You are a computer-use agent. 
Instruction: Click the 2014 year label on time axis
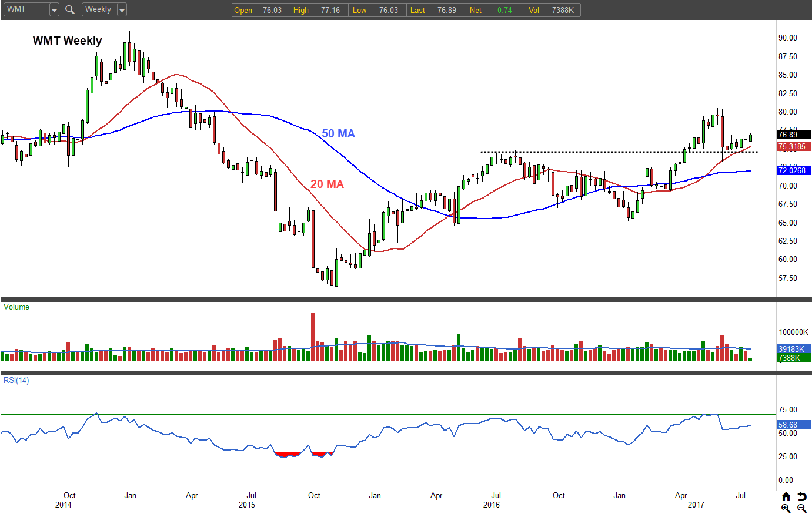tap(64, 505)
